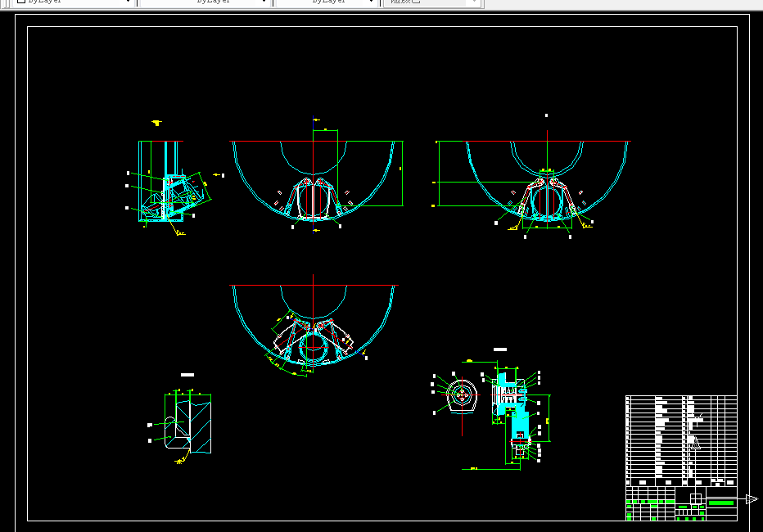Select the round end view with red crosshair
The width and height of the screenshot is (763, 532).
pyautogui.click(x=462, y=396)
